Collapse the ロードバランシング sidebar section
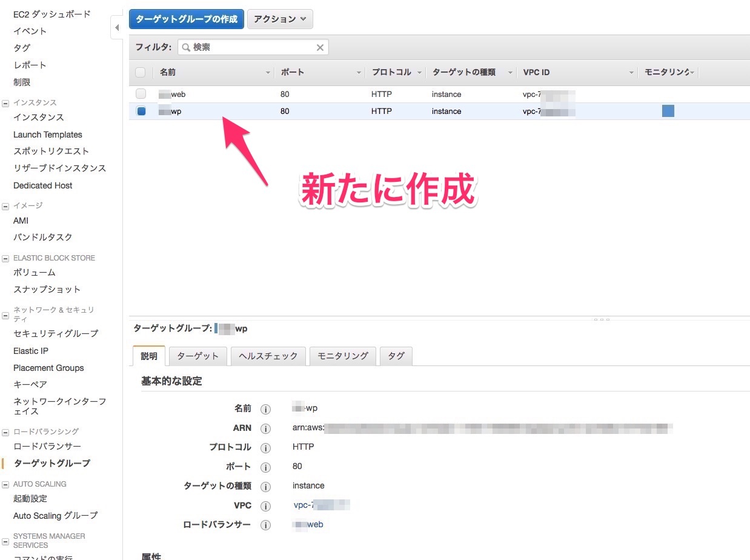This screenshot has height=560, width=750. [5, 432]
